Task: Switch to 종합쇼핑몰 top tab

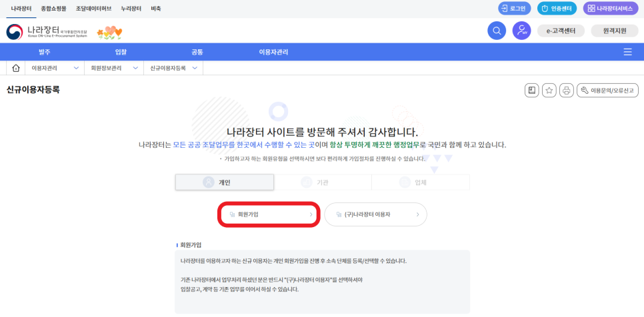Action: click(x=53, y=9)
